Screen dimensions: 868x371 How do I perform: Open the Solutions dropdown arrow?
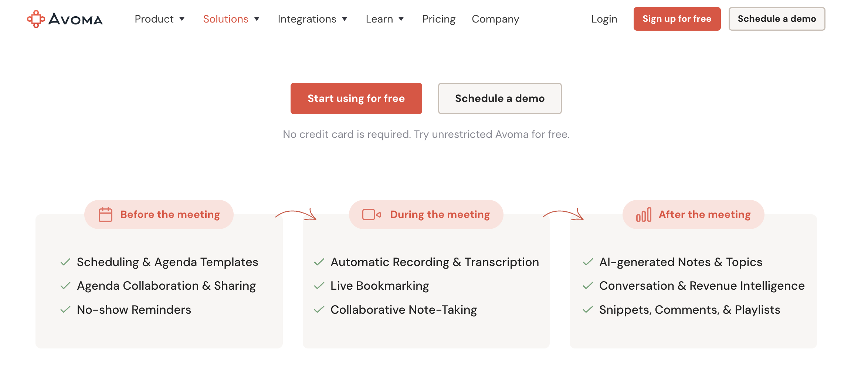(x=257, y=19)
